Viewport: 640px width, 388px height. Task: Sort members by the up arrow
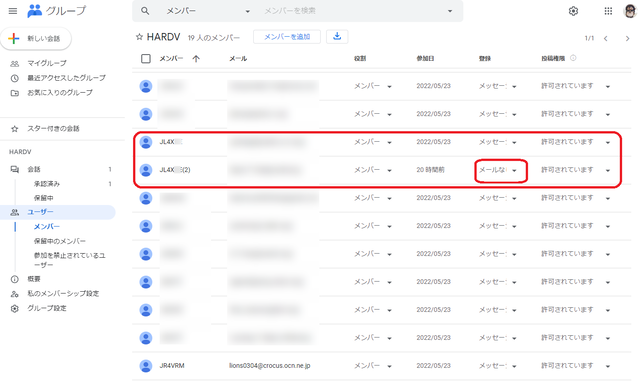196,59
